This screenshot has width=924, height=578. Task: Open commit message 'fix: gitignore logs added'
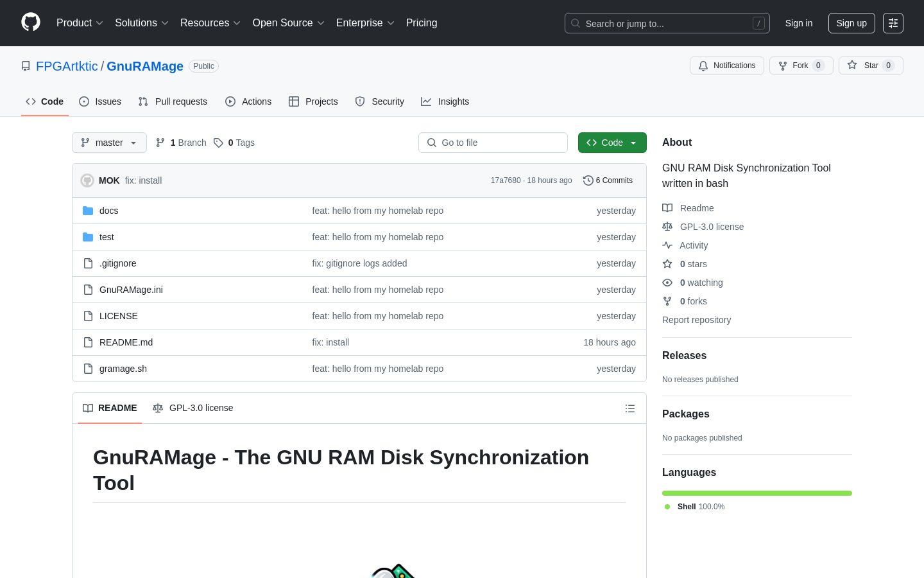click(x=359, y=263)
